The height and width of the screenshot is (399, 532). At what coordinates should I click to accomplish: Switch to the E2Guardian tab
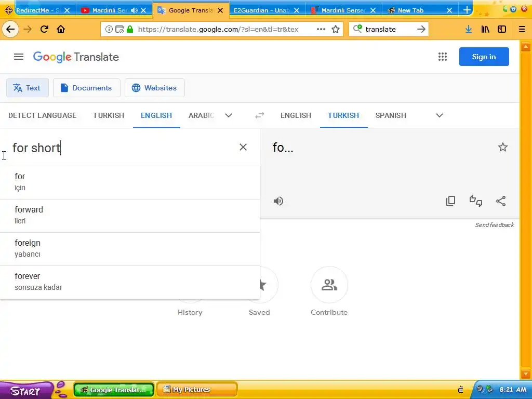[261, 10]
